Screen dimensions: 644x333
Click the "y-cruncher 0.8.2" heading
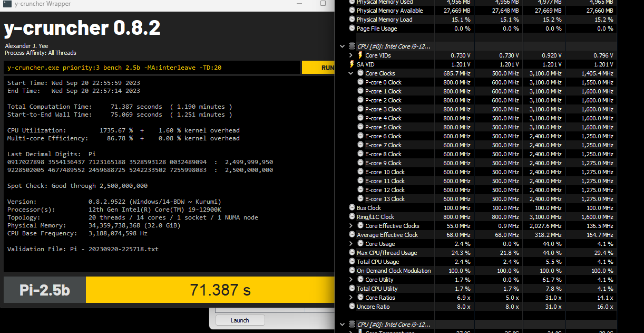[x=82, y=28]
